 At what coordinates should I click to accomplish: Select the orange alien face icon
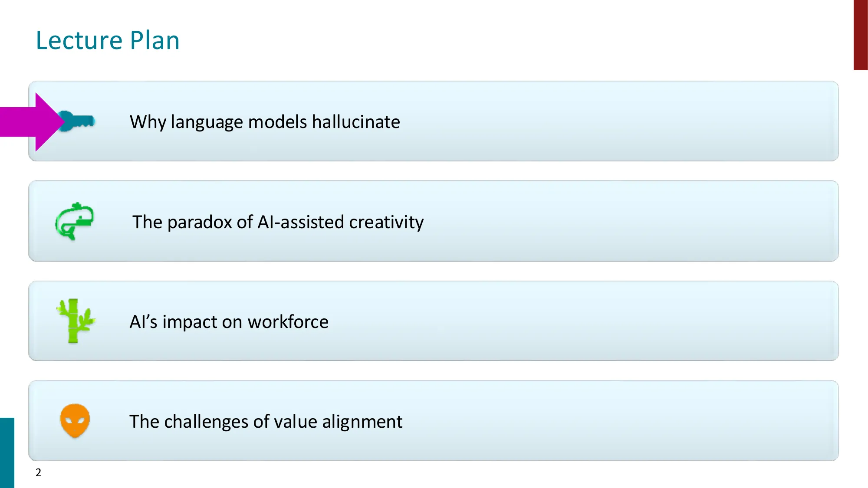click(75, 420)
